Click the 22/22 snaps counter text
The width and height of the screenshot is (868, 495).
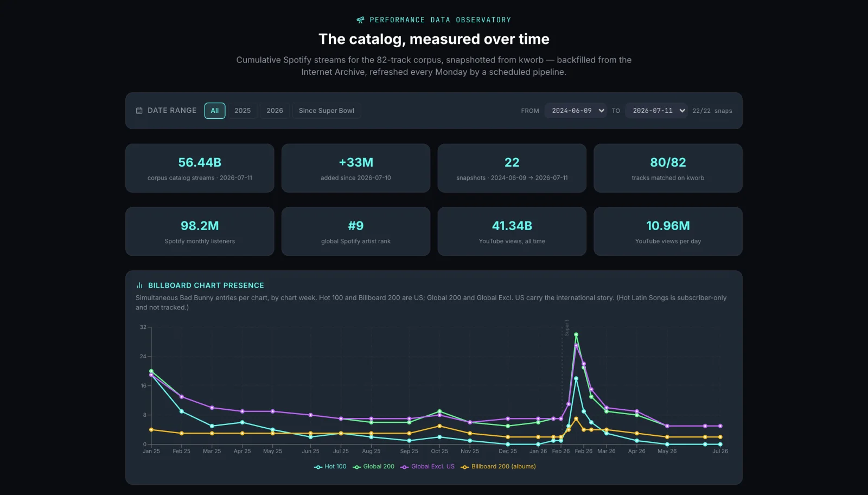(x=712, y=111)
